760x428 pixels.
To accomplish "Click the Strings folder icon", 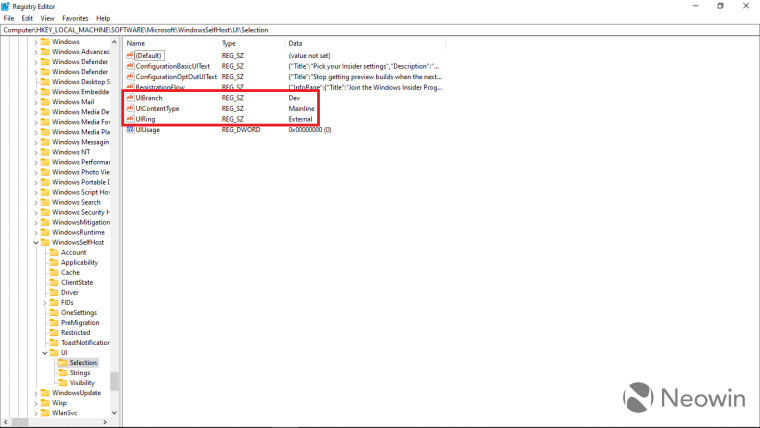I will click(x=63, y=373).
